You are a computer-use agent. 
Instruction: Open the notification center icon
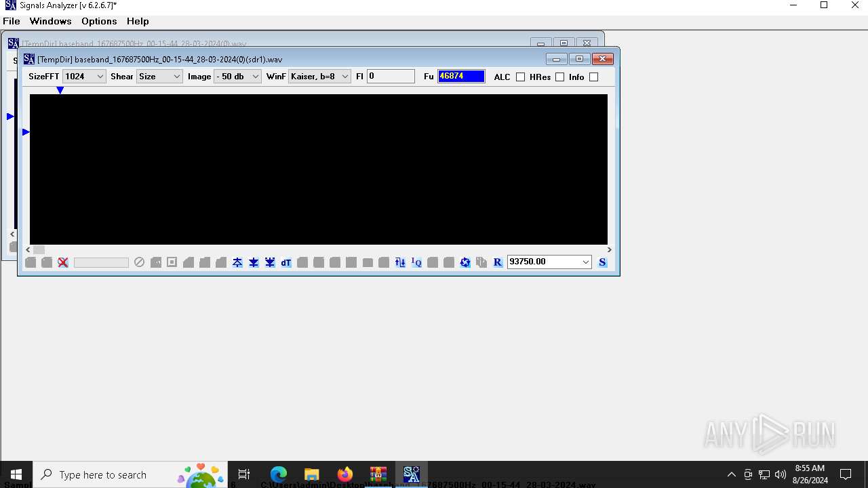(x=846, y=474)
